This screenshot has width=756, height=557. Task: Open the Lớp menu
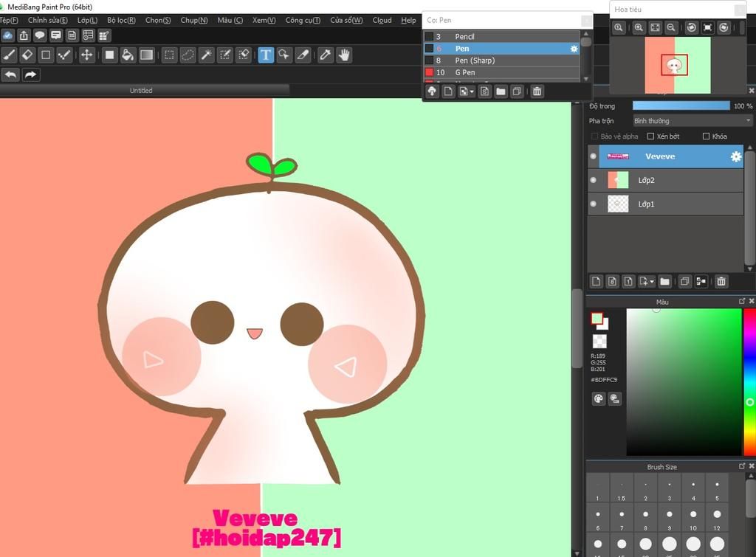coord(87,20)
